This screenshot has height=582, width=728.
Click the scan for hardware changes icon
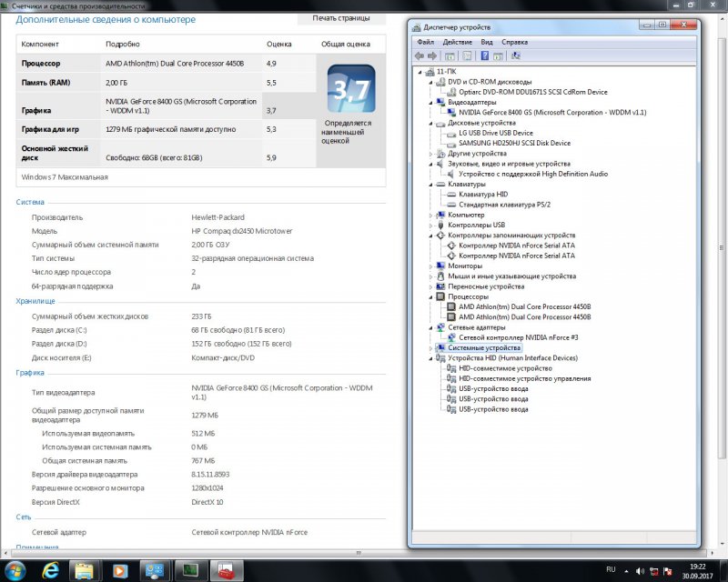pyautogui.click(x=516, y=55)
